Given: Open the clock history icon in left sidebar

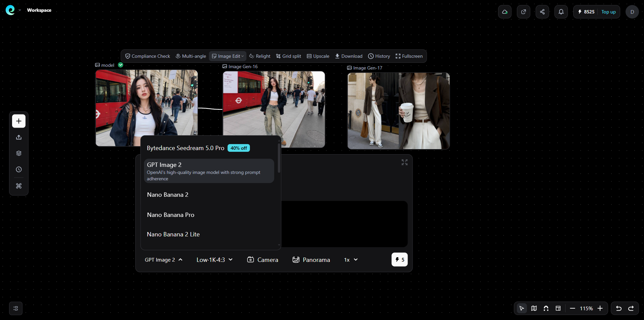Looking at the screenshot, I should (19, 170).
